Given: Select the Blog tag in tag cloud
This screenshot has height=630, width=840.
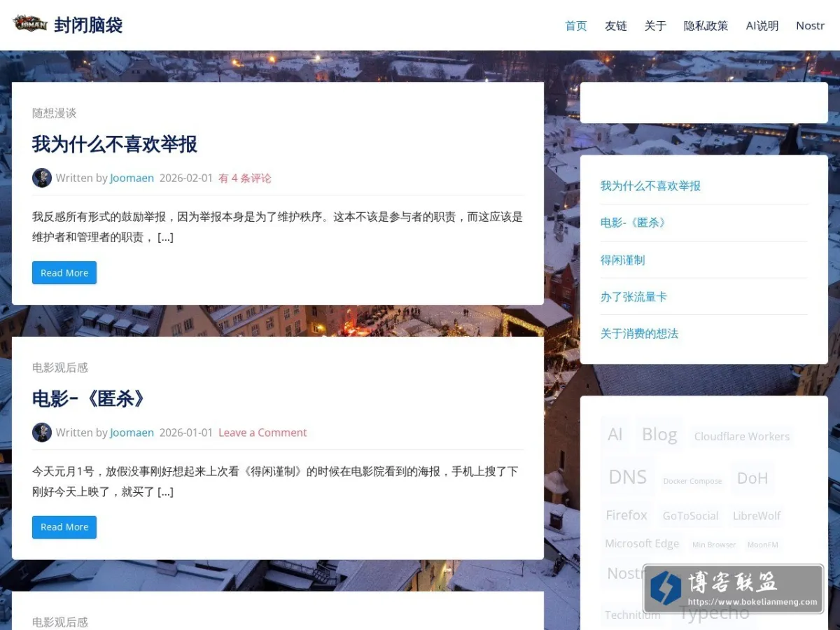Looking at the screenshot, I should coord(659,435).
